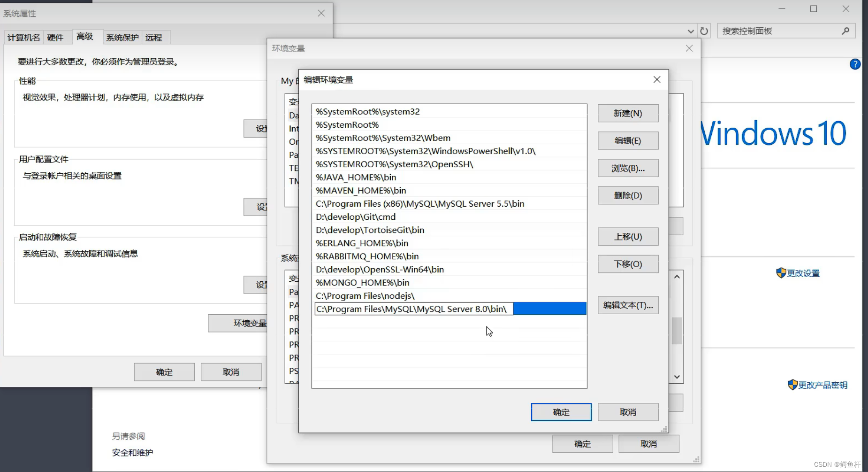This screenshot has height=472, width=868.
Task: Click the 编辑(E) button
Action: pos(628,140)
